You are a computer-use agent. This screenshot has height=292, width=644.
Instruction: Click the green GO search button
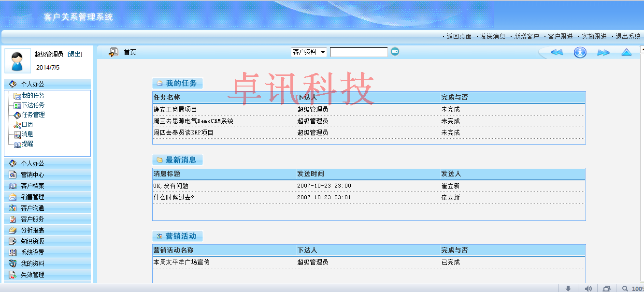click(395, 52)
